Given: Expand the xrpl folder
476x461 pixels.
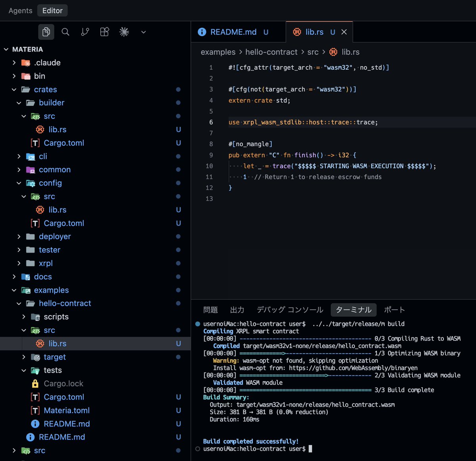Looking at the screenshot, I should [x=19, y=263].
